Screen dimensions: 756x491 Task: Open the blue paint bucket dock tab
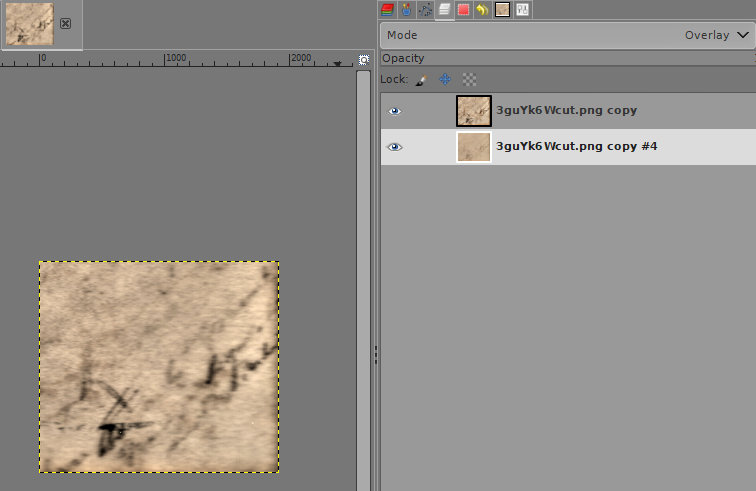406,10
